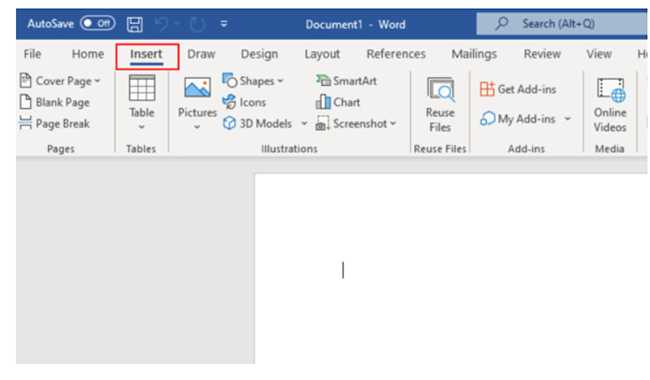Toggle the AutoSave switch
The image size is (650, 380).
coord(98,23)
